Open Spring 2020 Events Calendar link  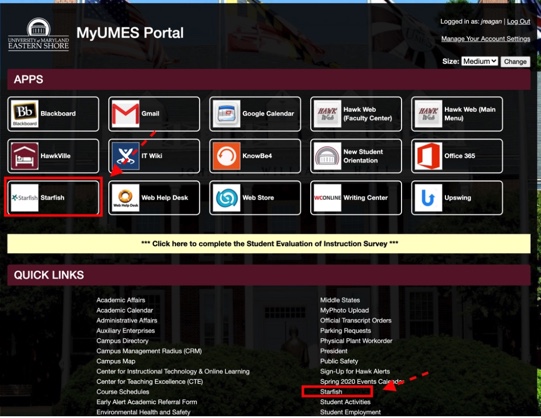pos(361,382)
